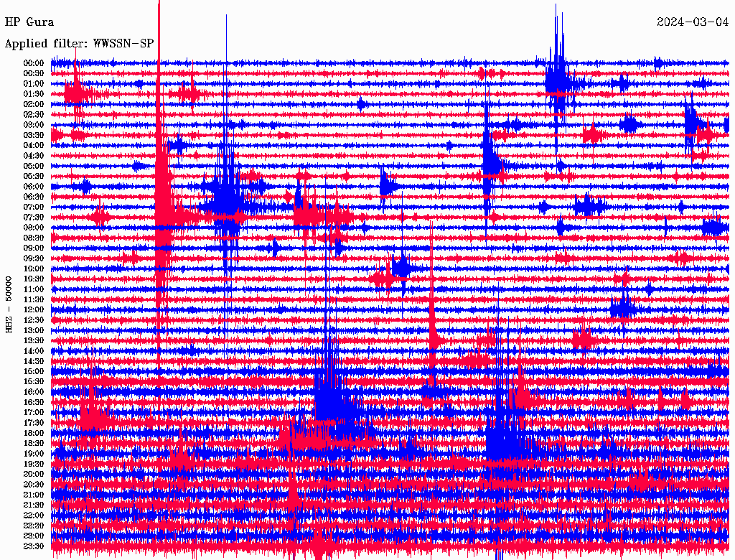Select the 14:30 time row label
The image size is (735, 560).
point(33,362)
